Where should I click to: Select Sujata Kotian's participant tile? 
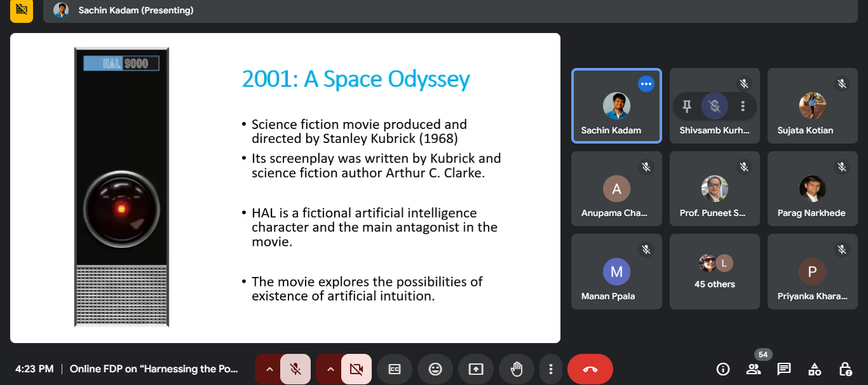click(813, 106)
